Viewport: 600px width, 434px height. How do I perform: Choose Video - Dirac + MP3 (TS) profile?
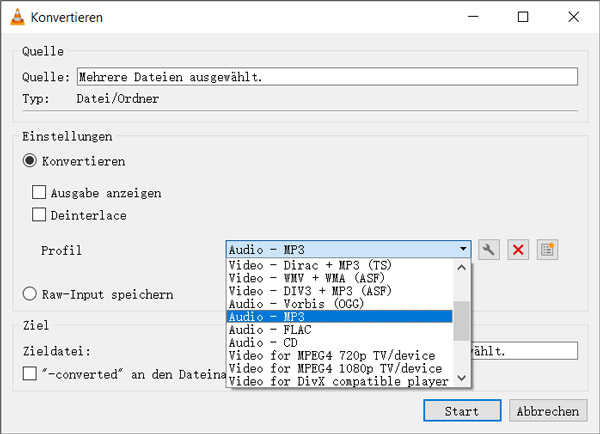point(340,265)
